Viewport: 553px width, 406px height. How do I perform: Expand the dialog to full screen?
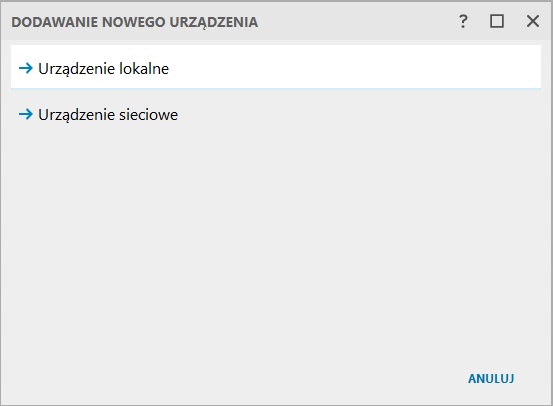click(x=497, y=21)
